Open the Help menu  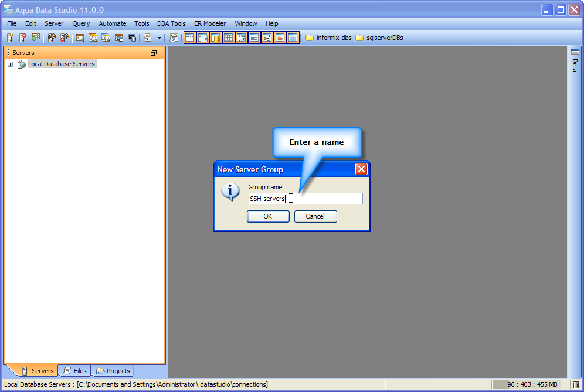click(272, 23)
